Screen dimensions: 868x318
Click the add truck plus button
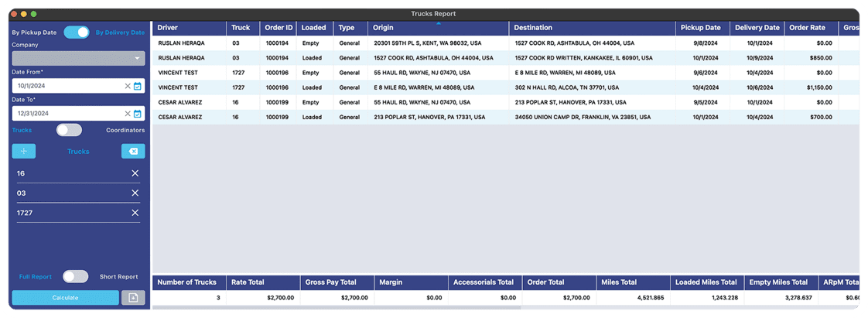[24, 152]
